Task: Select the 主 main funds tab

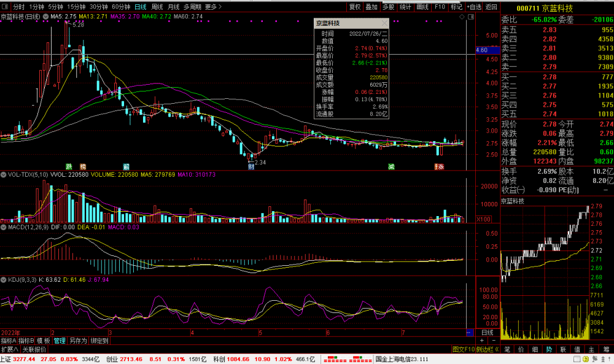Action: 591,349
